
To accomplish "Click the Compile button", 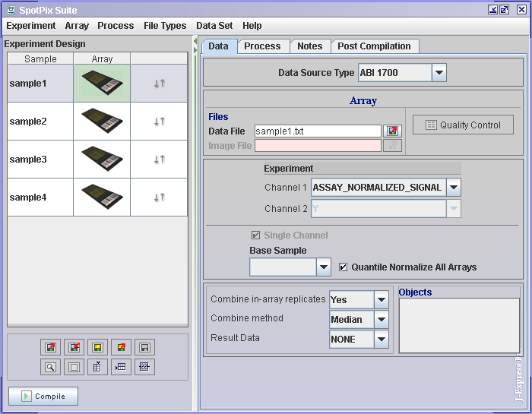I will pos(43,396).
